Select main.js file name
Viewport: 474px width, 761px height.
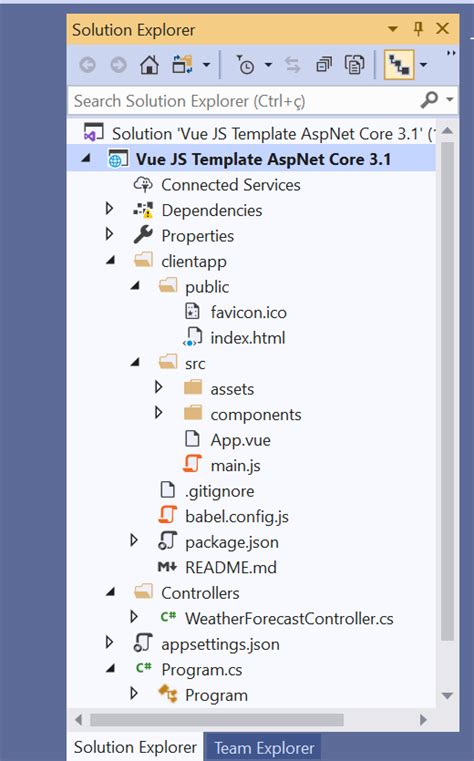pos(235,466)
